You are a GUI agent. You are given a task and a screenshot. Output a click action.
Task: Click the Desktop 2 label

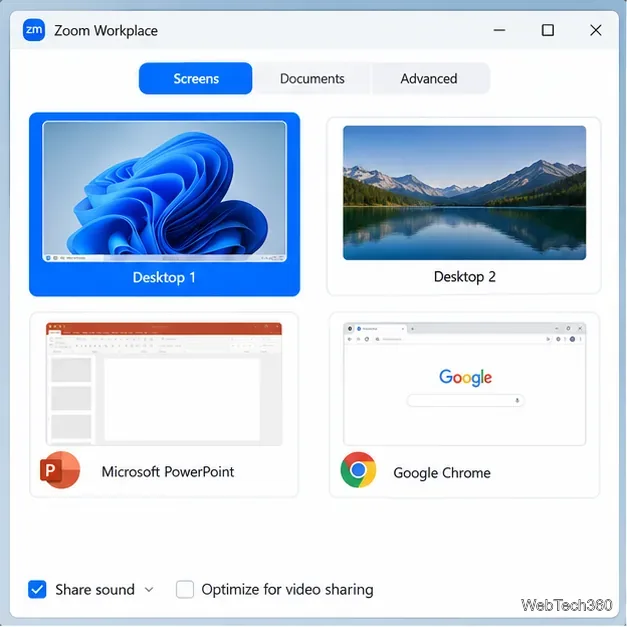(465, 277)
